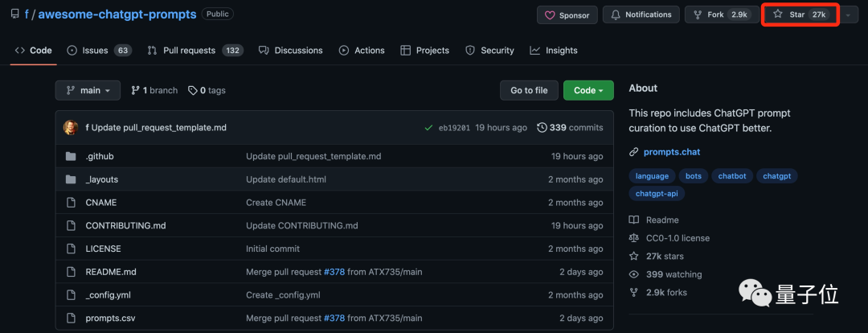Click the Go to file button
Image resolution: width=868 pixels, height=333 pixels.
click(529, 90)
